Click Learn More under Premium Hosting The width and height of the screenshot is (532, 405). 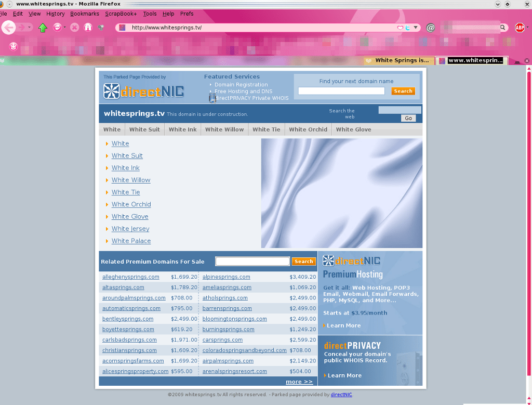pos(343,325)
